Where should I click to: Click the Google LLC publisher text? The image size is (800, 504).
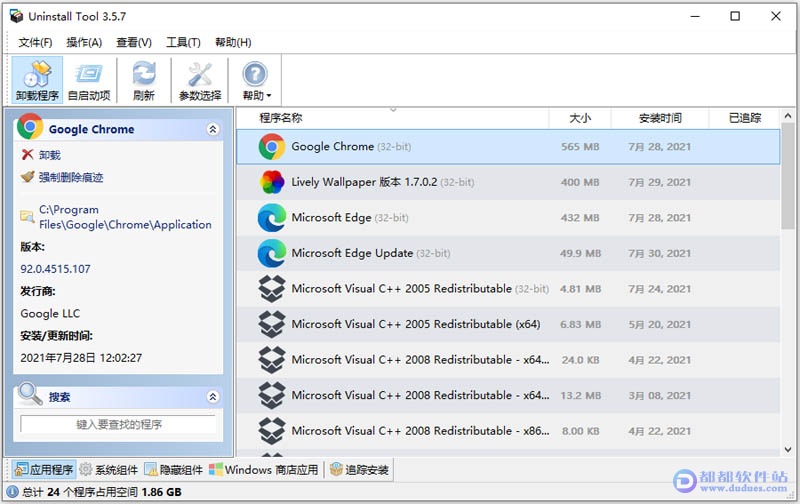point(50,314)
